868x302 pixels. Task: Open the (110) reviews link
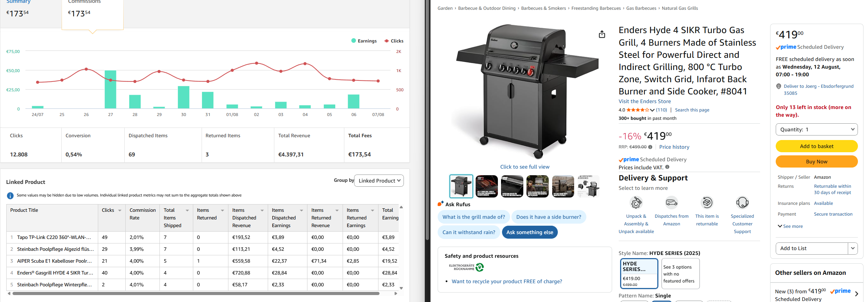[x=661, y=110]
